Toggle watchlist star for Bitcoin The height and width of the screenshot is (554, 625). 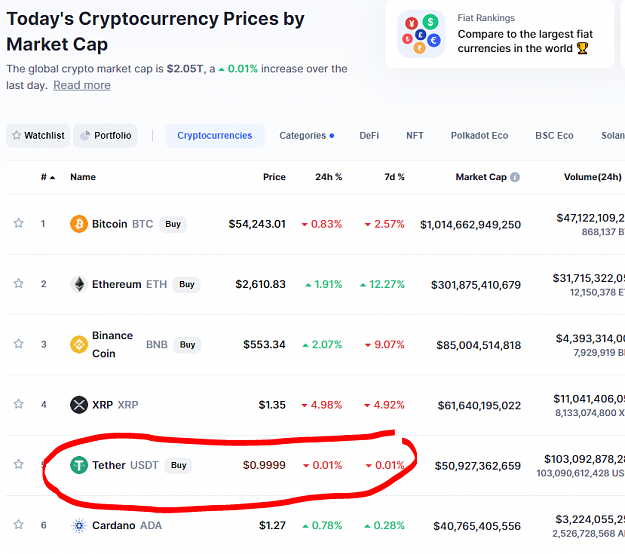point(18,223)
